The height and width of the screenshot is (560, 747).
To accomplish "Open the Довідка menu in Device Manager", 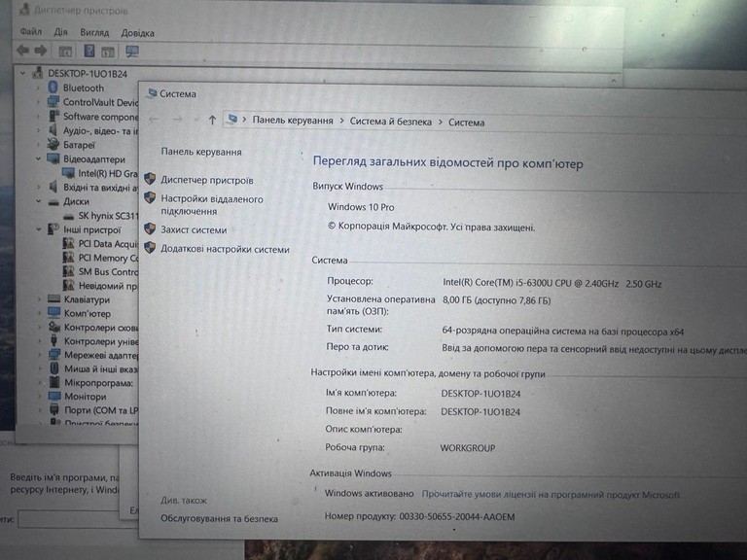I will pos(137,33).
